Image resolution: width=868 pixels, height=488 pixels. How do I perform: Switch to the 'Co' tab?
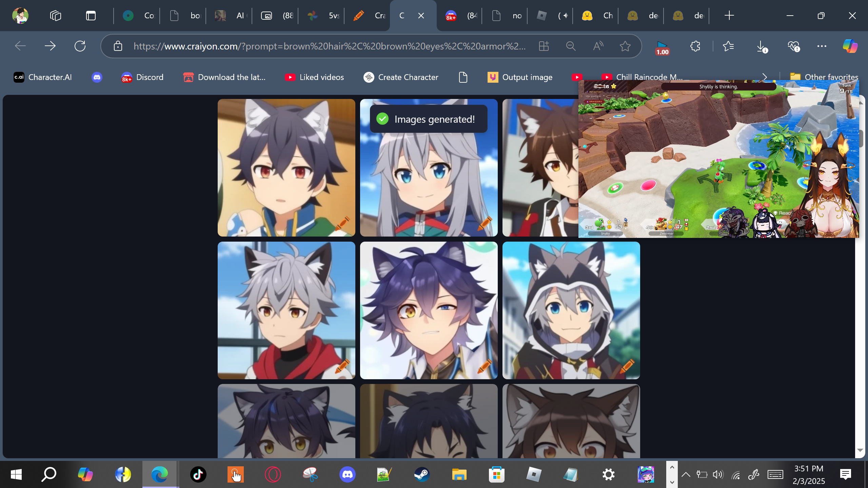click(x=138, y=16)
